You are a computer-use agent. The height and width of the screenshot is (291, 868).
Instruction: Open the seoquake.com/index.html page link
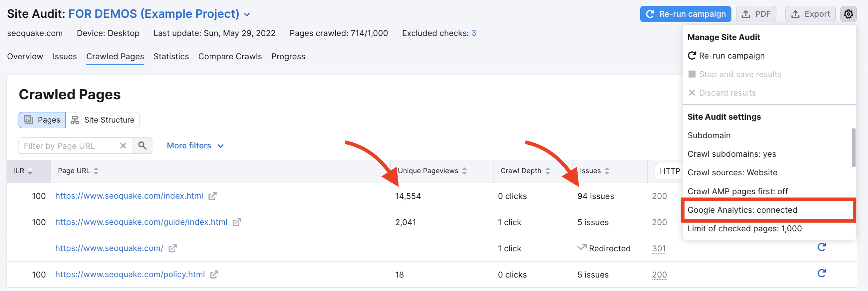pos(129,196)
